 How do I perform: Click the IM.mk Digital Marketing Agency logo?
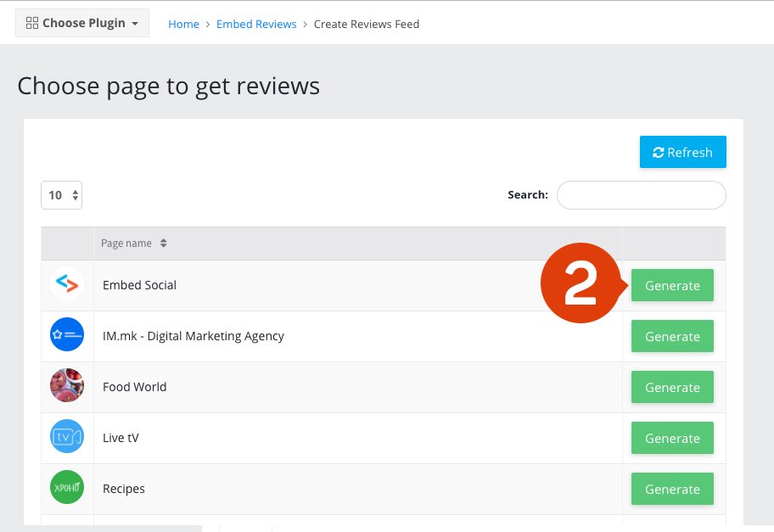[67, 334]
